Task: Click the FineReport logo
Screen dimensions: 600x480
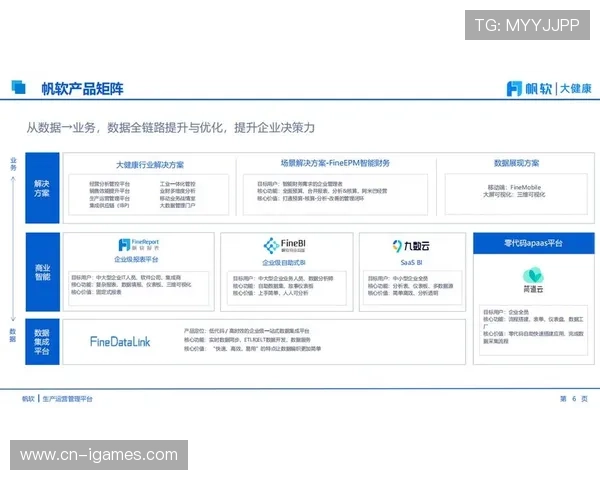Action: point(139,245)
